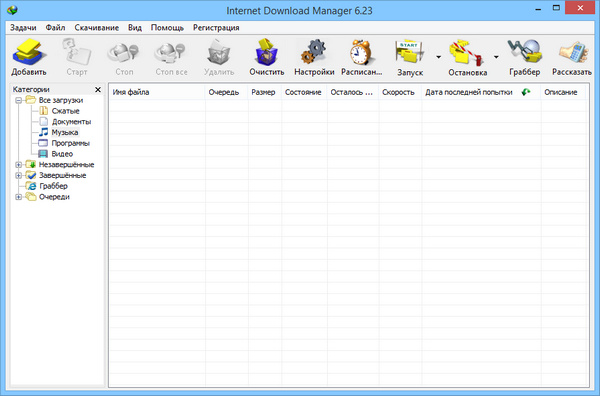Open the Вид menu
Viewport: 600px width, 396px height.
pyautogui.click(x=135, y=28)
